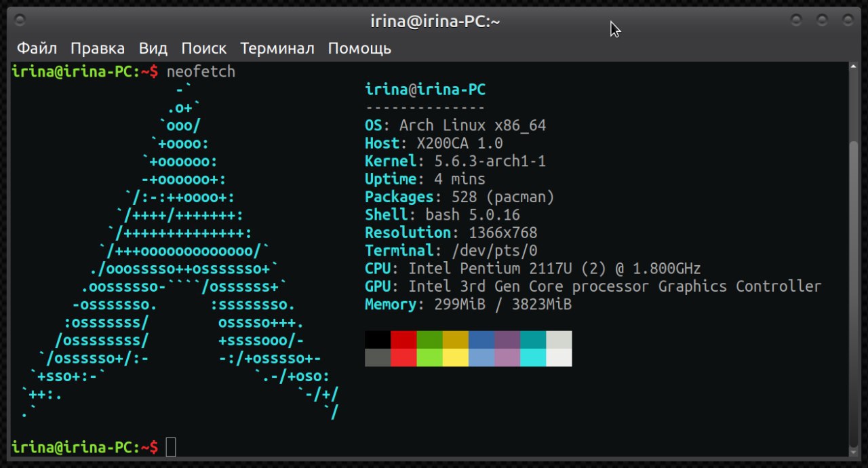
Task: Click the Kernel line 5.6.3-arch1-1
Action: tap(455, 161)
